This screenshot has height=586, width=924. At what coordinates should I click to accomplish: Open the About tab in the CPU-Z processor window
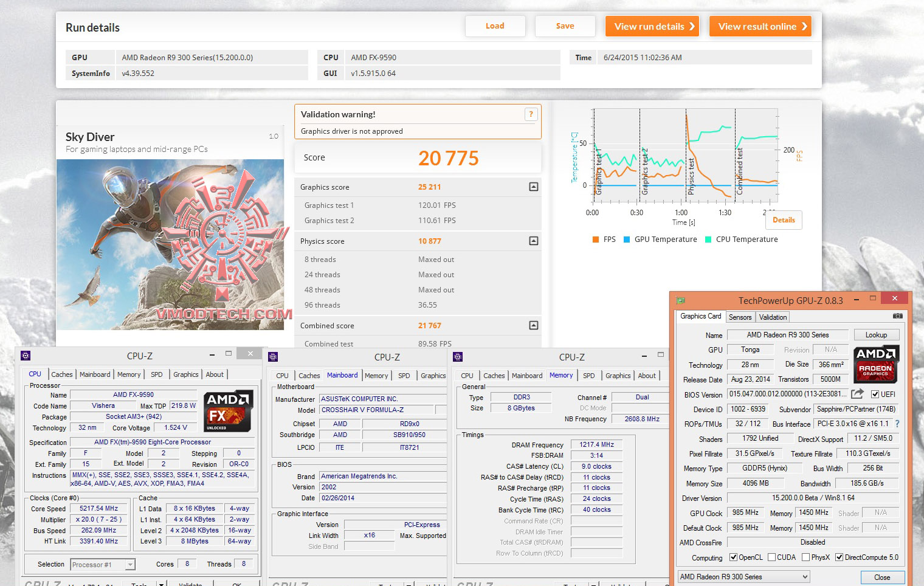(x=215, y=374)
